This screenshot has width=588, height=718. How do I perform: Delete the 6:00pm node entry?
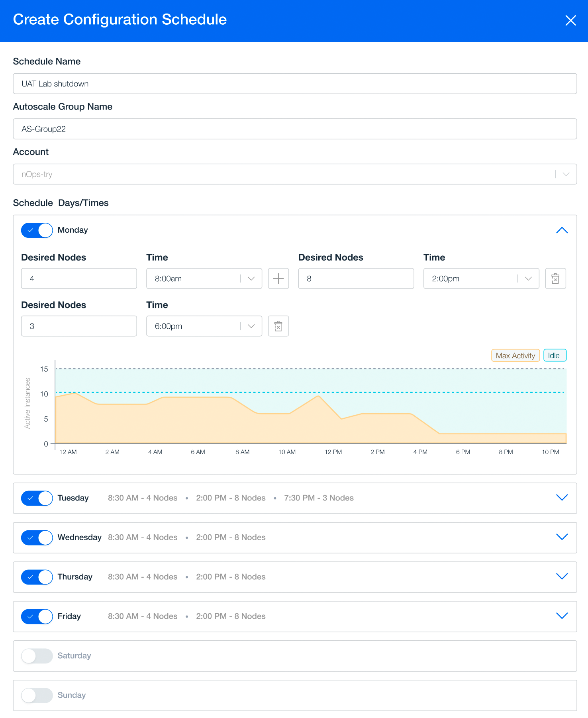coord(278,326)
